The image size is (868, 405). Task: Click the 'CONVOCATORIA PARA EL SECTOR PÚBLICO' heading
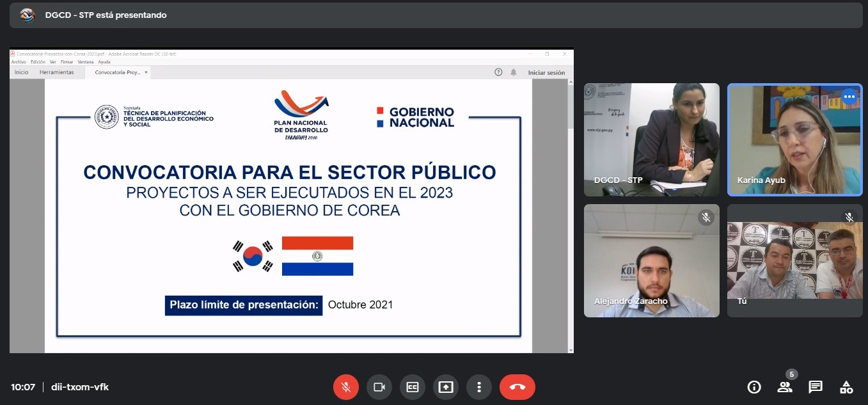290,173
